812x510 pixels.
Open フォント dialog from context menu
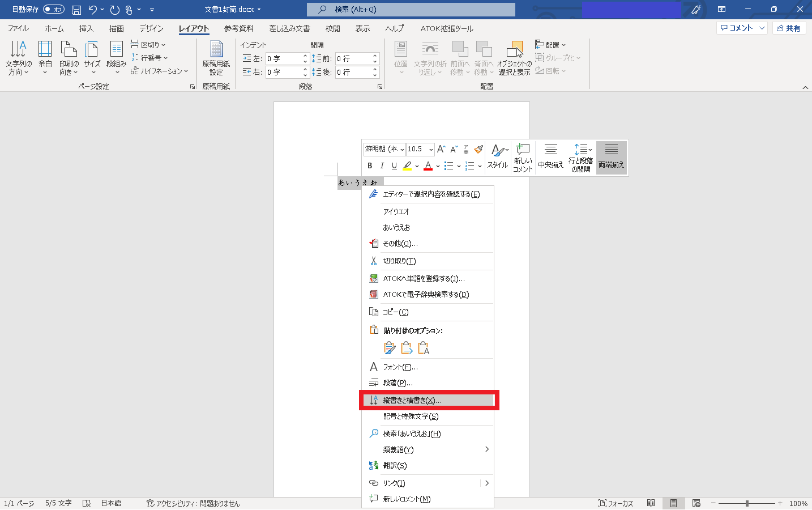(x=428, y=367)
